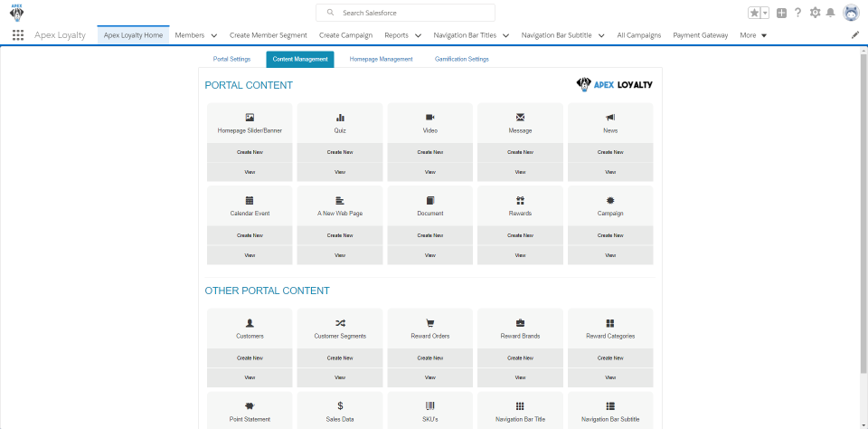
Task: Open the setup gear icon
Action: click(815, 13)
